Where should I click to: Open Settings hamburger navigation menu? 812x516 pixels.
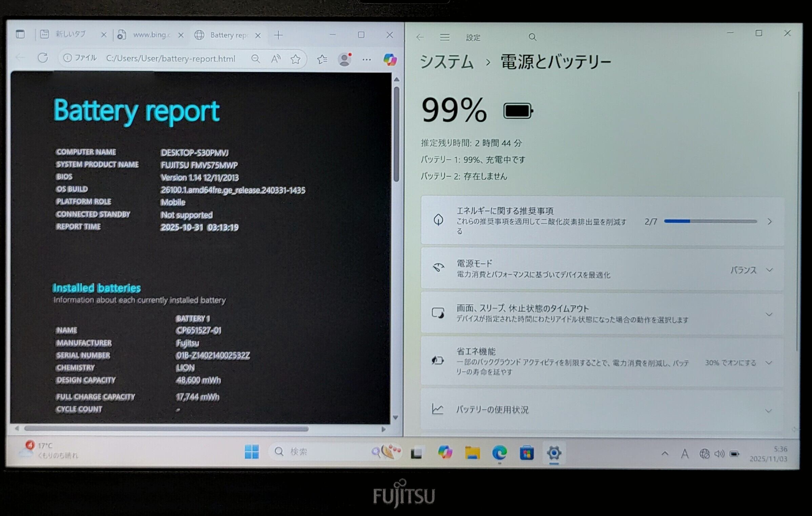point(445,37)
